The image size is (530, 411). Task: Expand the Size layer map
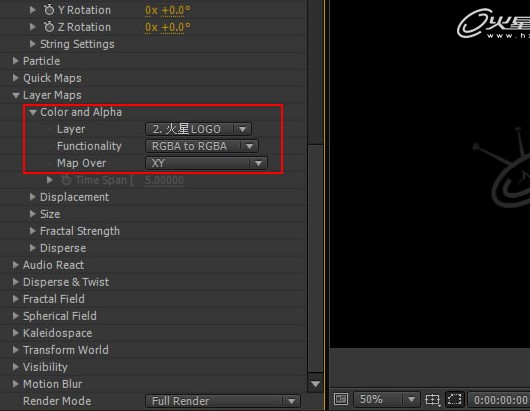[33, 214]
